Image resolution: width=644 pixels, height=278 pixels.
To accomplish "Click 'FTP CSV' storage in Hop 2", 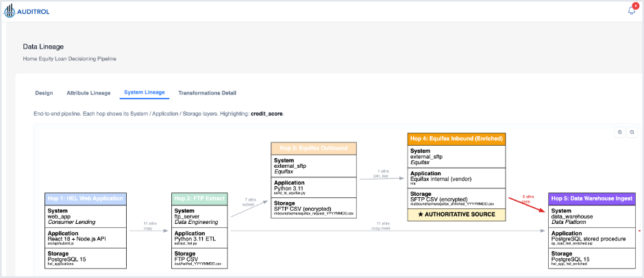I will click(x=186, y=259).
